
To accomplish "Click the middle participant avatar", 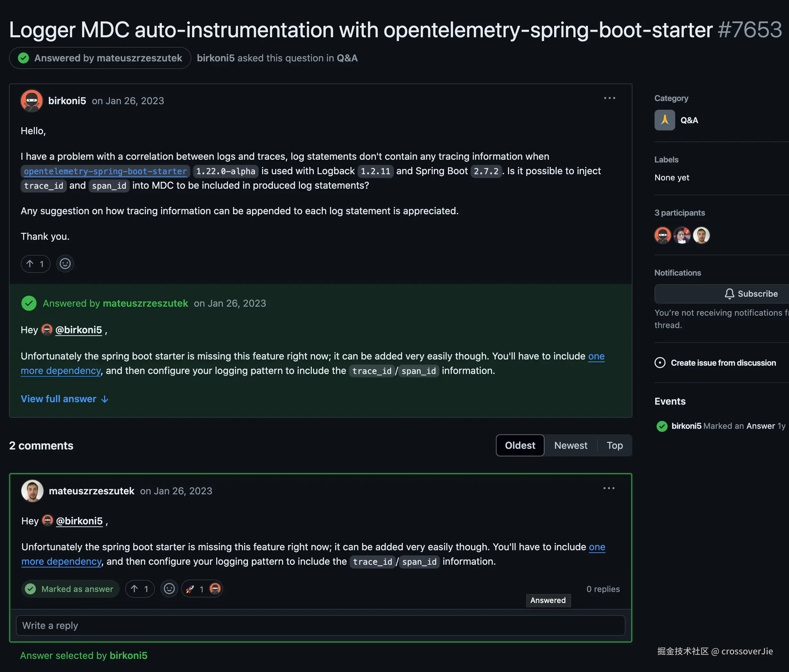I will 682,235.
